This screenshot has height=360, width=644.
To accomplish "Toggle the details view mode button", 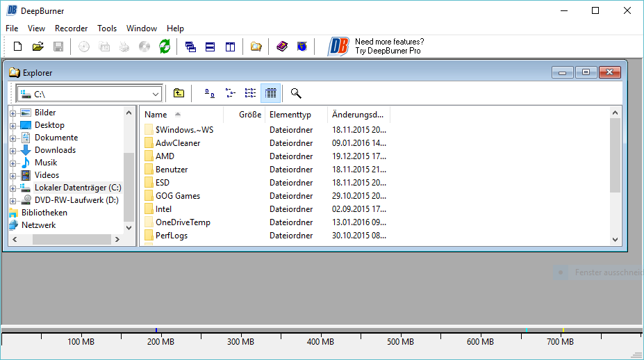I will point(271,93).
